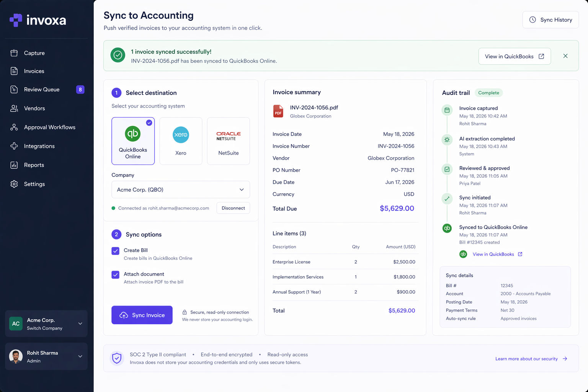The height and width of the screenshot is (392, 588).
Task: Click the Sync Invoice button
Action: point(142,315)
